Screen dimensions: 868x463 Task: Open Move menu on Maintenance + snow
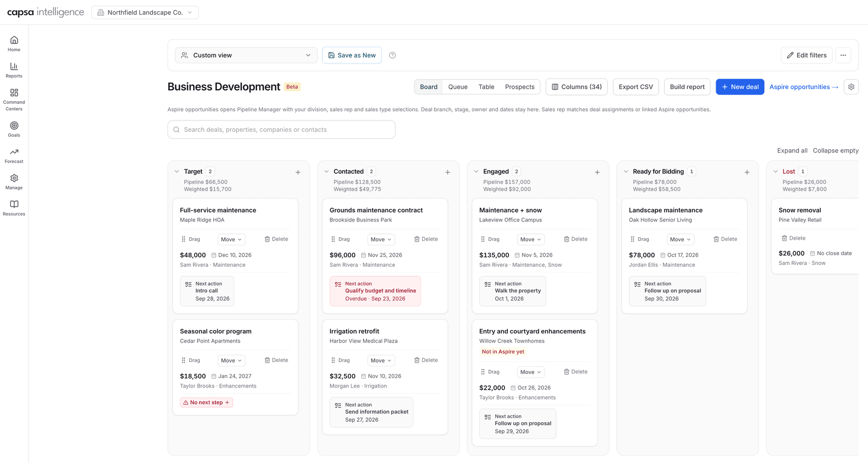coord(531,239)
